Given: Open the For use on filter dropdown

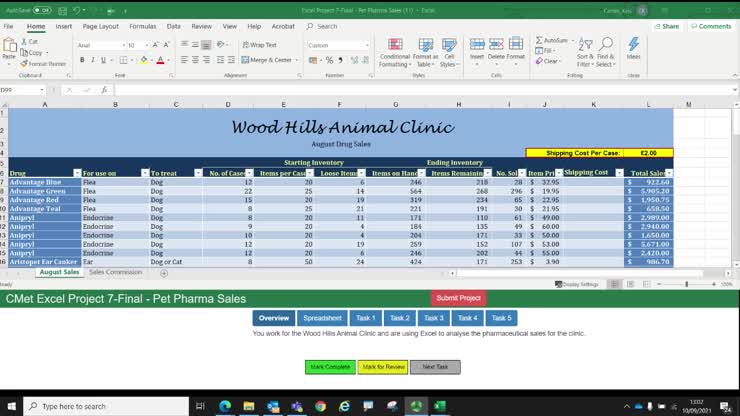Looking at the screenshot, I should 145,173.
